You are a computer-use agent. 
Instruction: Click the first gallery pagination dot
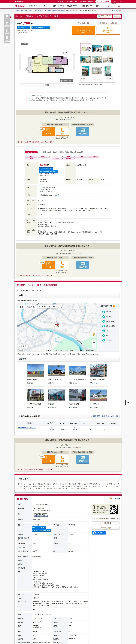tap(94, 80)
